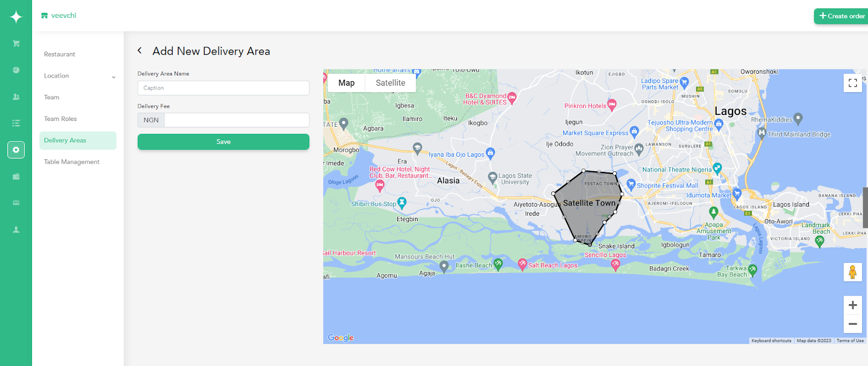Open the map Terms of Use link
The image size is (868, 366).
click(x=850, y=341)
